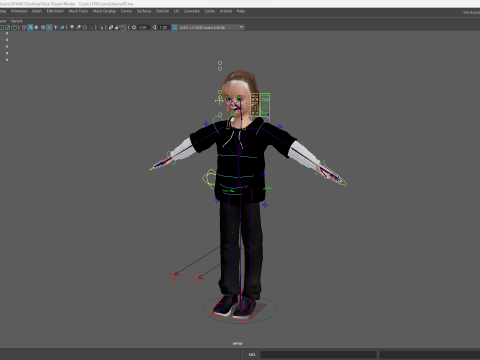Open the Edit Mesh menu
Screen dimensions: 480x360
point(55,11)
